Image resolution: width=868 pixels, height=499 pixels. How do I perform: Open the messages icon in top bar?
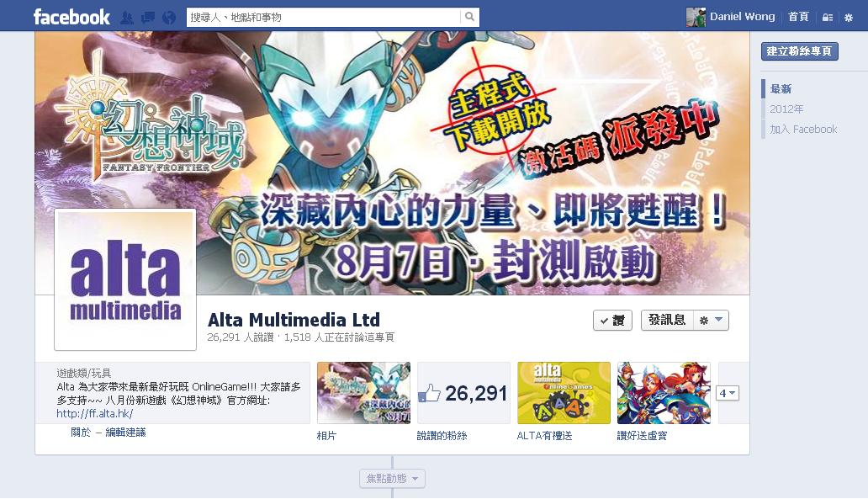[x=148, y=18]
